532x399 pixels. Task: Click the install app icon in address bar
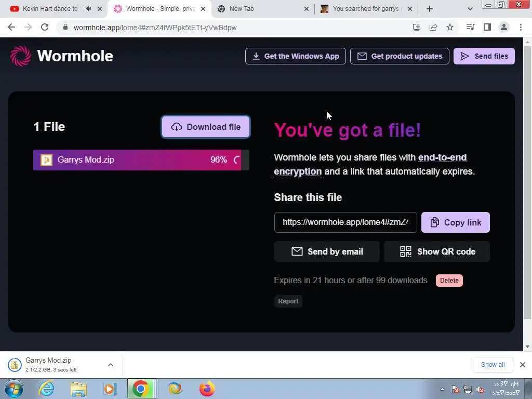417,28
